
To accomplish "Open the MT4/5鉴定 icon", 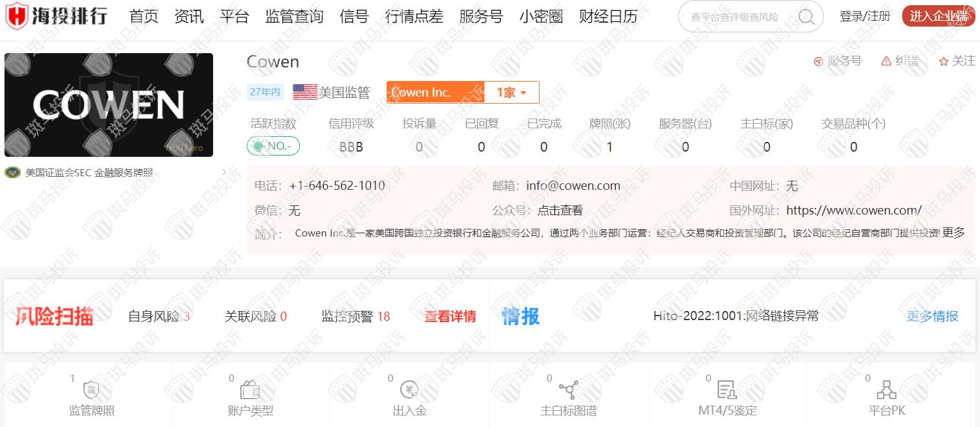I will point(727,390).
